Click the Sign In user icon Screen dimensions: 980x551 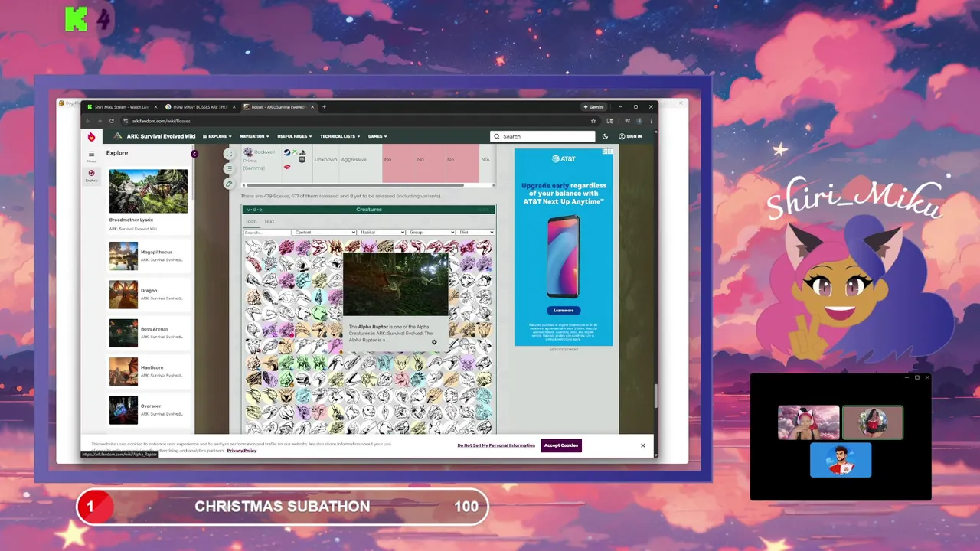622,136
